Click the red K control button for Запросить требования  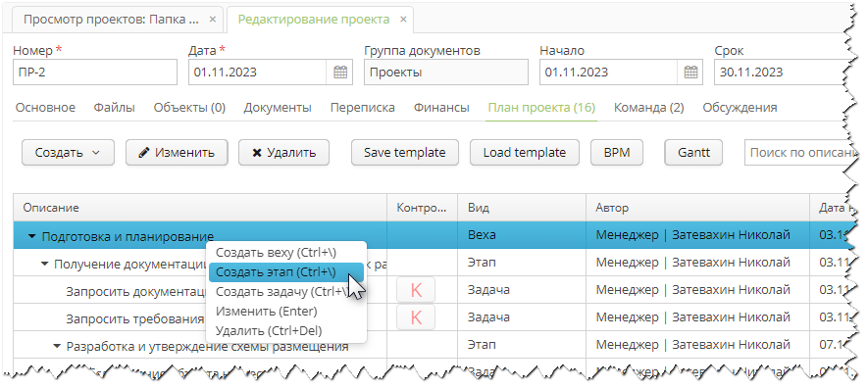point(416,317)
